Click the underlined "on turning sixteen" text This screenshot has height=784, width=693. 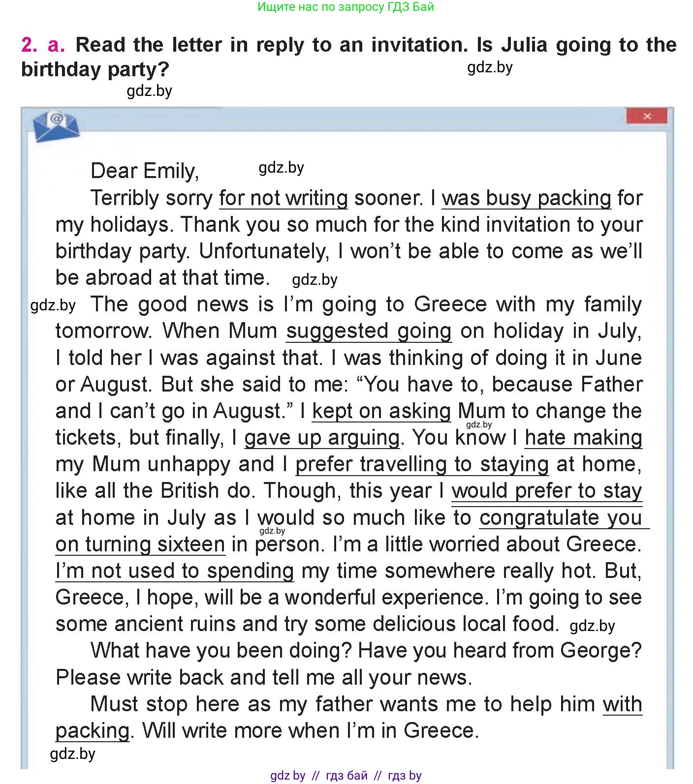(140, 544)
